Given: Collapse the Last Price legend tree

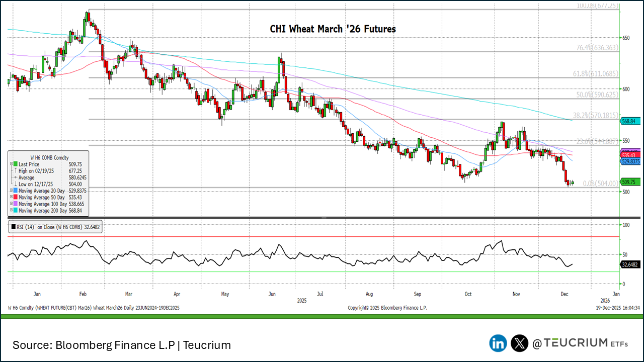Looking at the screenshot, I should click(10, 164).
